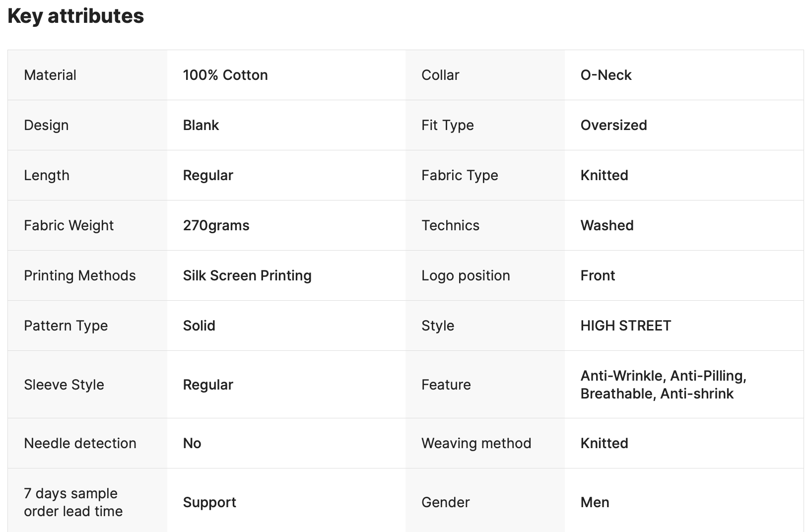Select the "Front" logo position value
The width and height of the screenshot is (811, 532).
click(598, 275)
